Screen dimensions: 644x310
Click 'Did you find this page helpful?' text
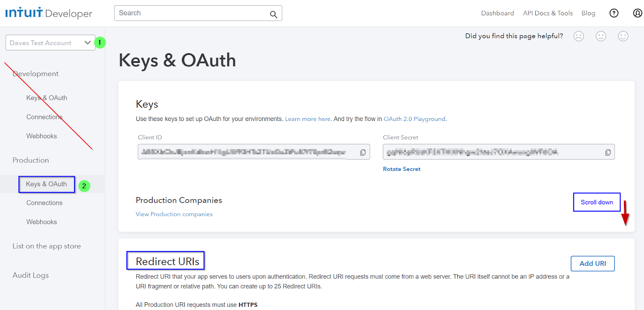[514, 36]
